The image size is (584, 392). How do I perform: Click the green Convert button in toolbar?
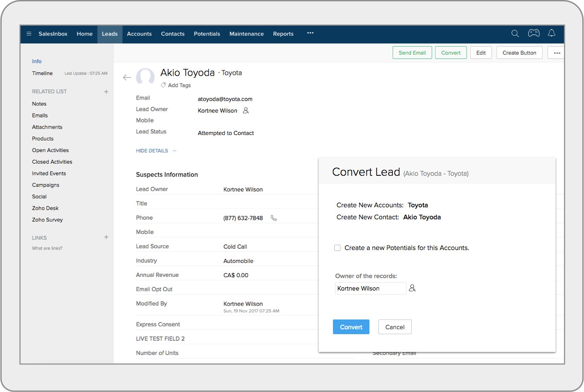point(451,53)
